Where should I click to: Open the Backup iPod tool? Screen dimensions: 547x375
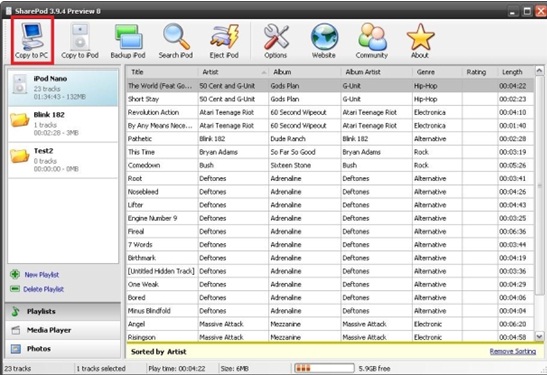[x=128, y=41]
